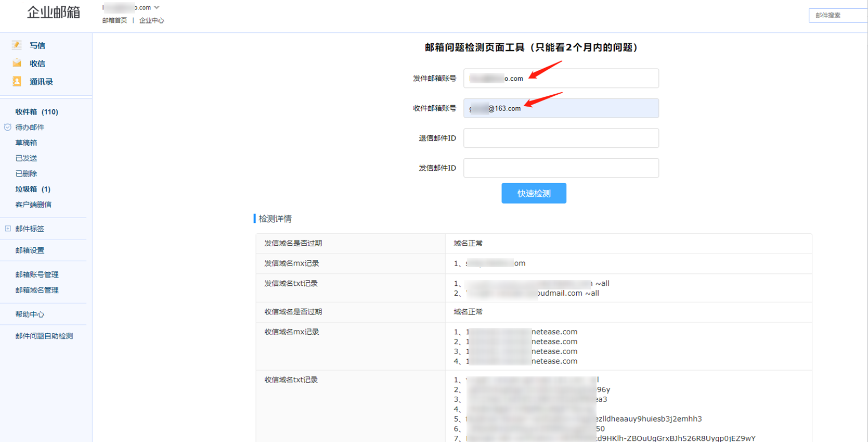The width and height of the screenshot is (868, 442).
Task: Click the 收件邮箱账号 input field
Action: 561,108
